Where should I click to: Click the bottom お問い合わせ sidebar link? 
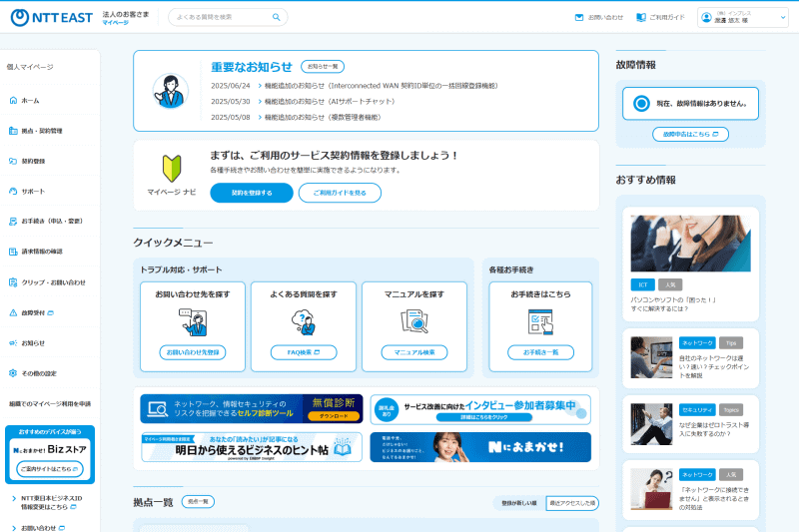39,528
